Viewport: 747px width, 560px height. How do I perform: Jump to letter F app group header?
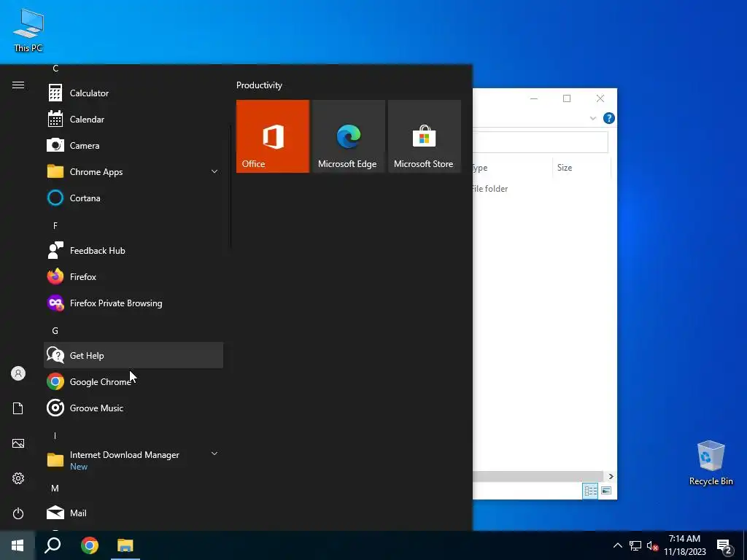pyautogui.click(x=55, y=226)
